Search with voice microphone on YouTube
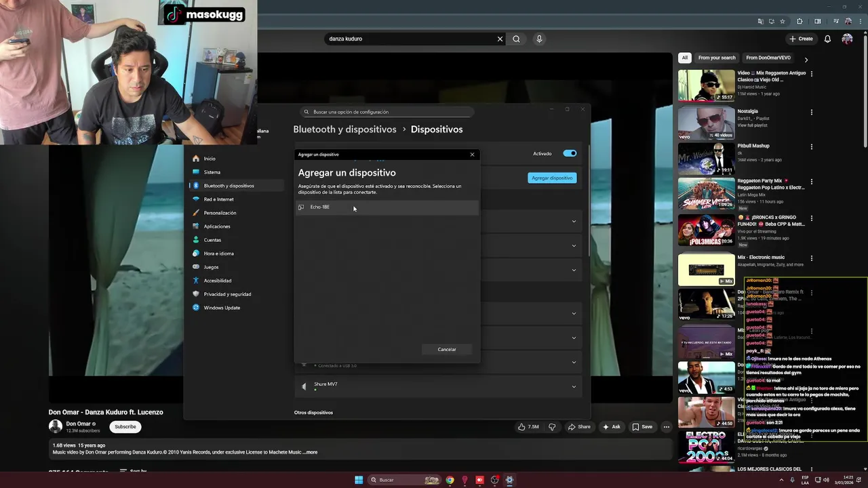The width and height of the screenshot is (868, 488). click(x=539, y=39)
